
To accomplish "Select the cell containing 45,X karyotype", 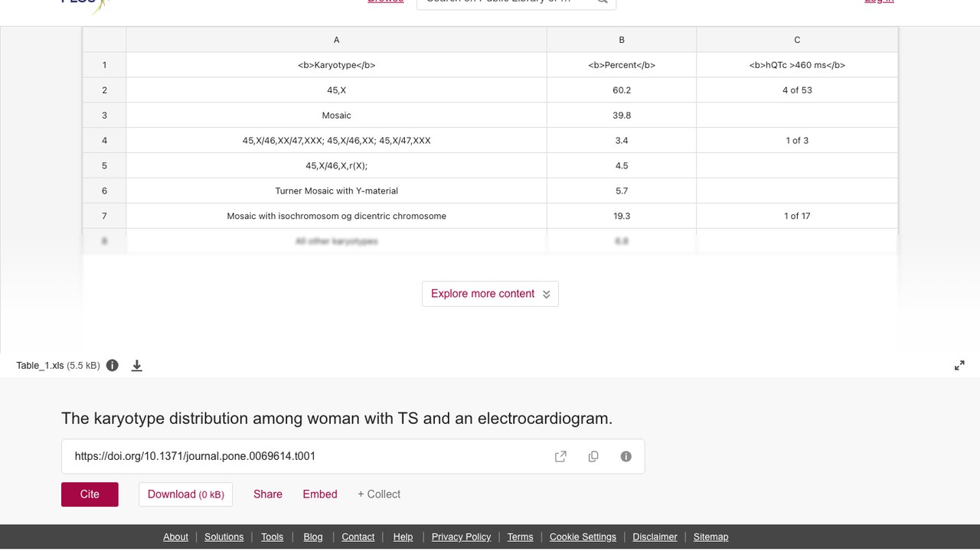I will [x=336, y=90].
